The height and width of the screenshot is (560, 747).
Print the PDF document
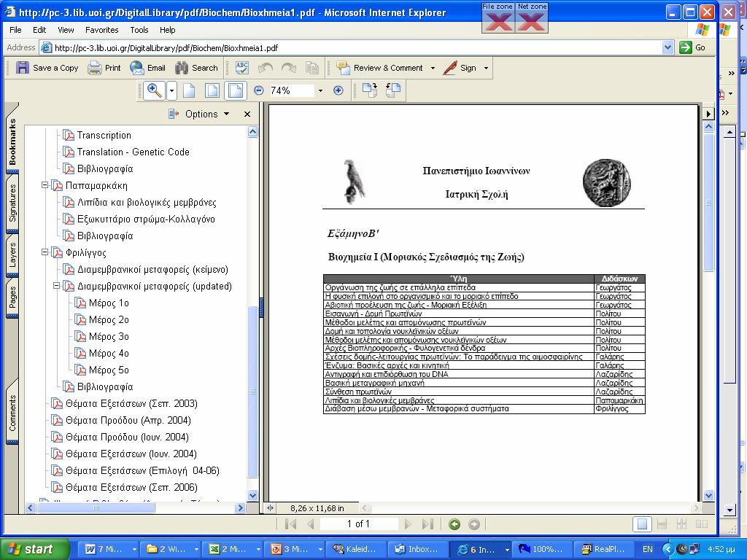tap(104, 68)
